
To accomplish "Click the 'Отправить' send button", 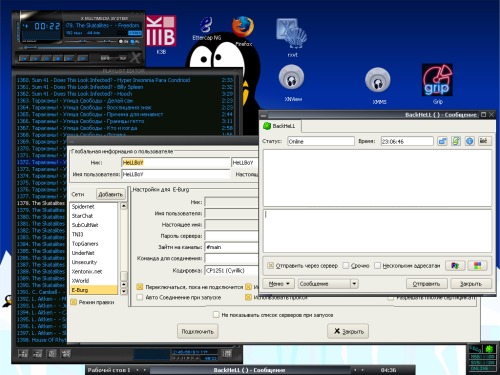I will pos(426,284).
